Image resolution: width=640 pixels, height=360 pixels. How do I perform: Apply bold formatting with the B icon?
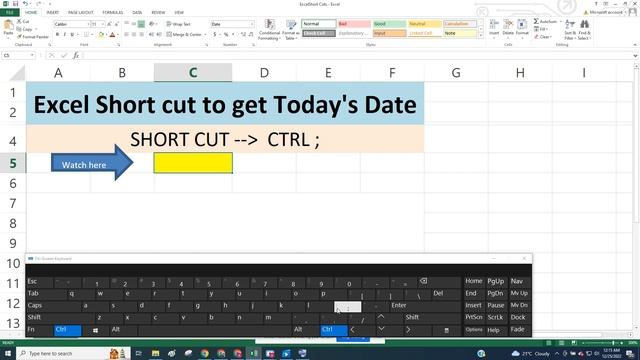tap(57, 35)
